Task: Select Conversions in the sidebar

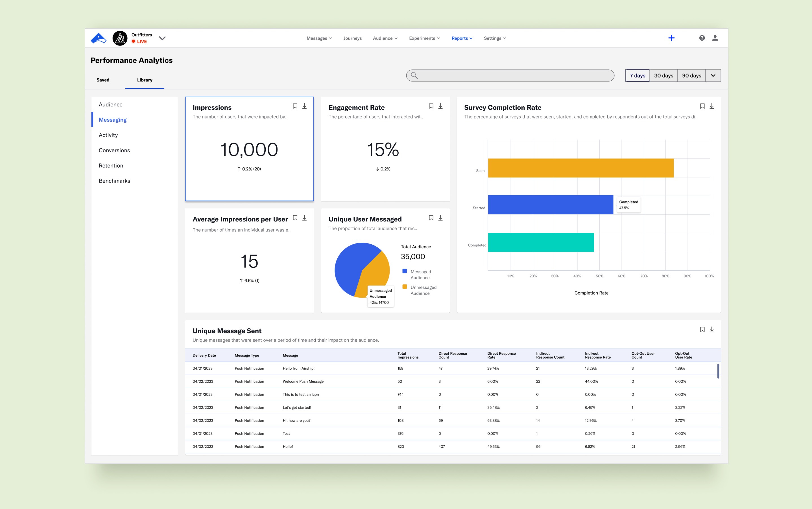Action: (114, 150)
